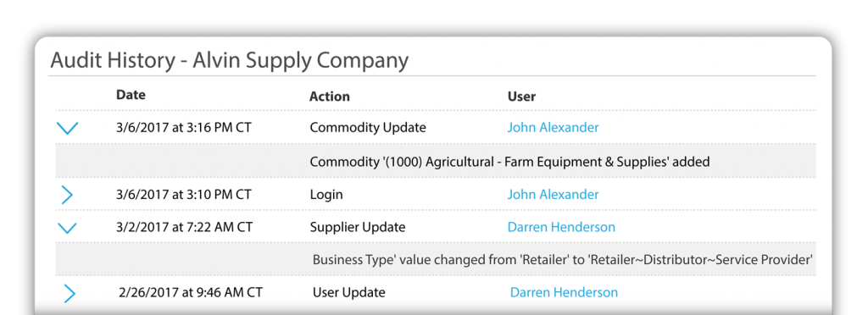This screenshot has height=315, width=868.
Task: Sort by the Date column header
Action: click(x=131, y=95)
